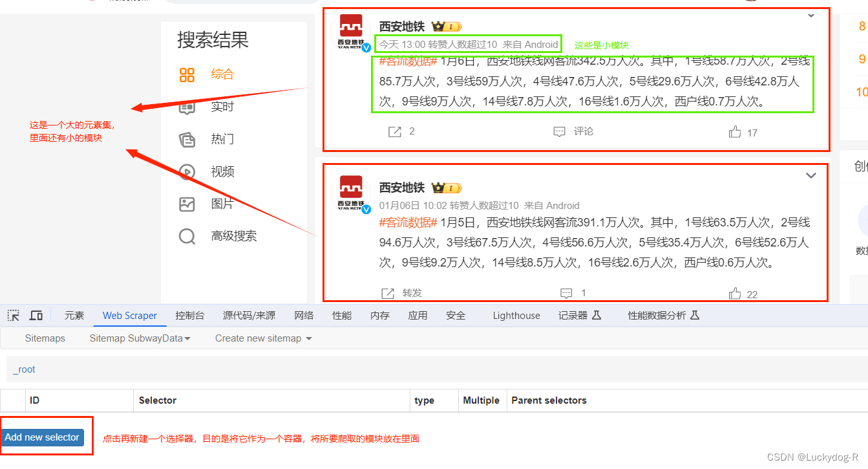Select the 视频 play icon

click(187, 171)
